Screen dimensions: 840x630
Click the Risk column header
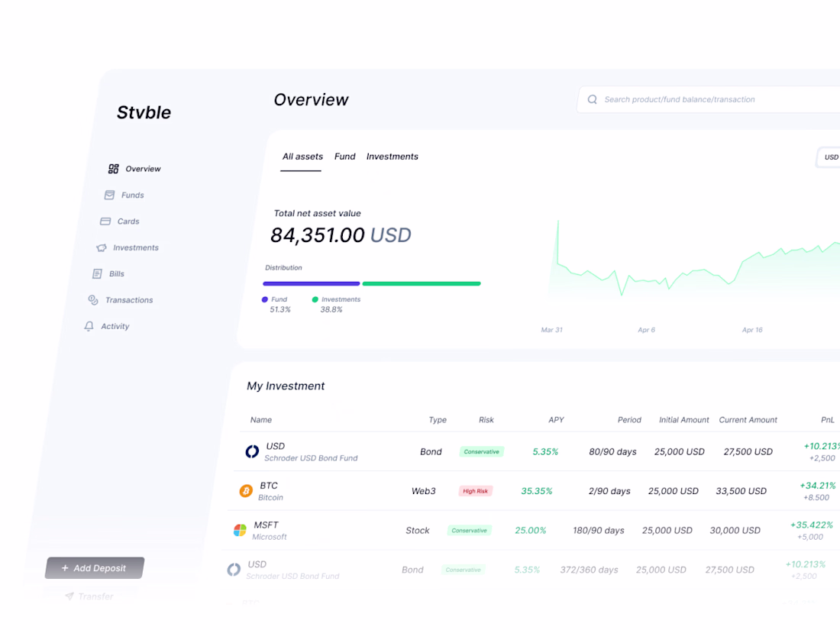click(x=486, y=420)
